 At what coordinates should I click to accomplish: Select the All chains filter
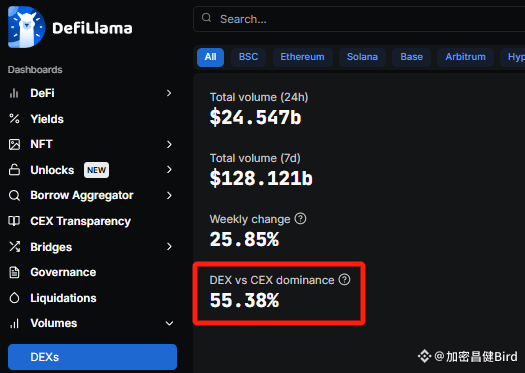(x=210, y=57)
